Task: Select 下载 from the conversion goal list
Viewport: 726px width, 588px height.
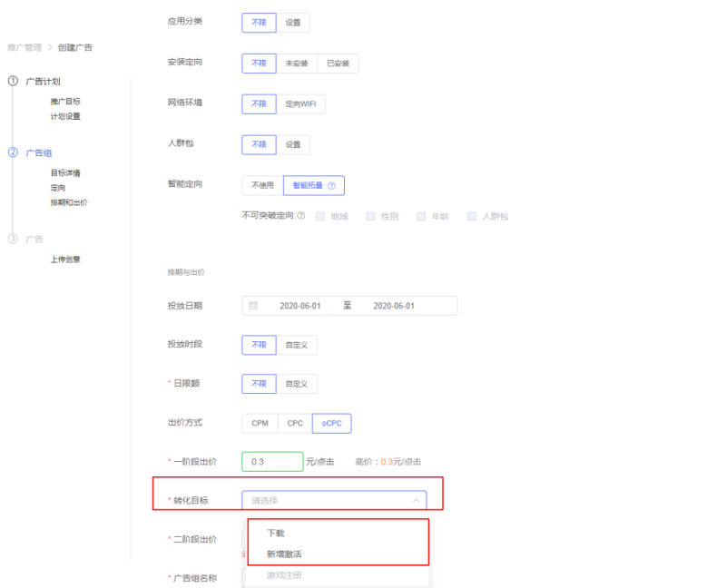Action: (x=274, y=533)
